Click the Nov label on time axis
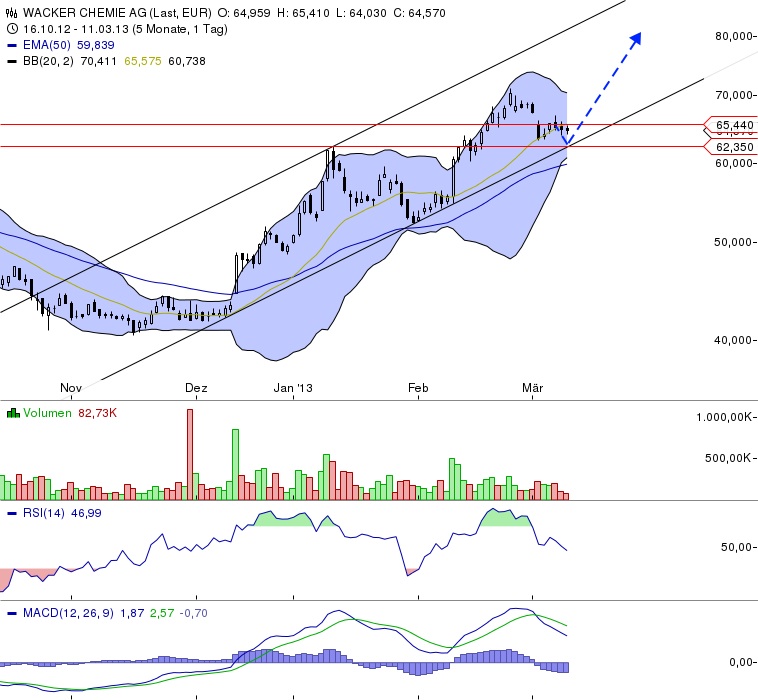This screenshot has width=758, height=700. pyautogui.click(x=71, y=388)
